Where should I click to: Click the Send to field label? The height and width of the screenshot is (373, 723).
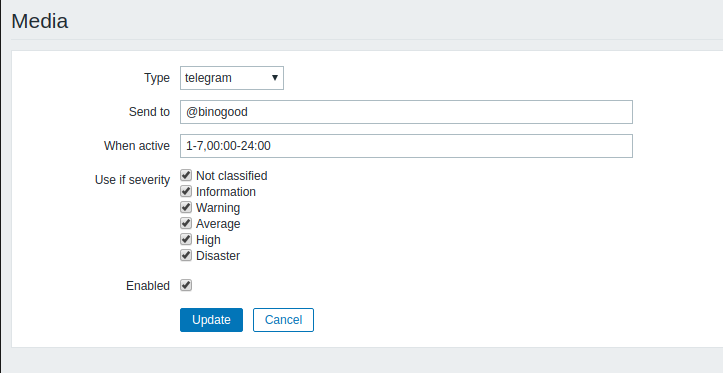tap(149, 112)
